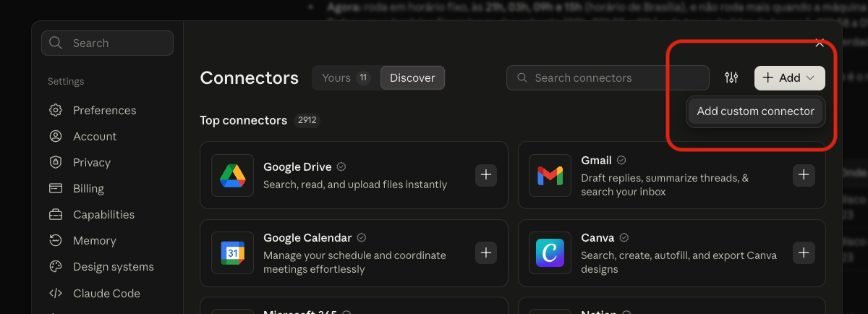Click the Billing card icon
The height and width of the screenshot is (314, 868).
click(x=56, y=189)
